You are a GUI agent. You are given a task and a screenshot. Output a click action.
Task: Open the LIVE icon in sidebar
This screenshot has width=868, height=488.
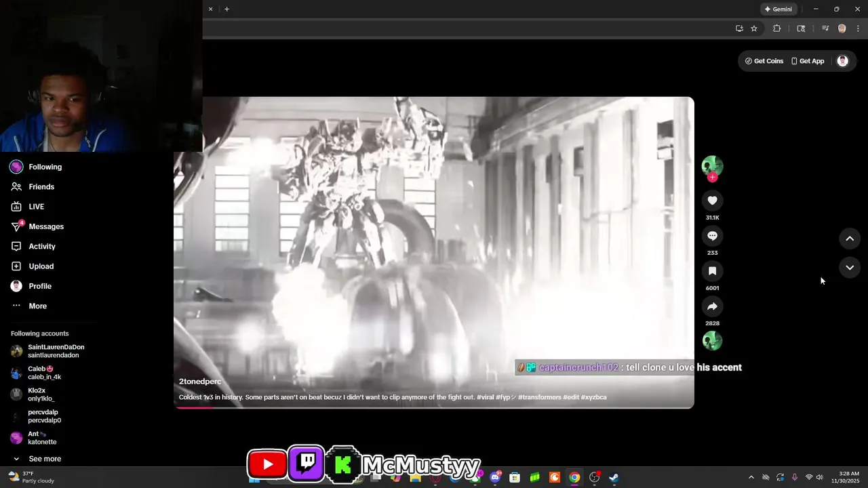point(16,207)
